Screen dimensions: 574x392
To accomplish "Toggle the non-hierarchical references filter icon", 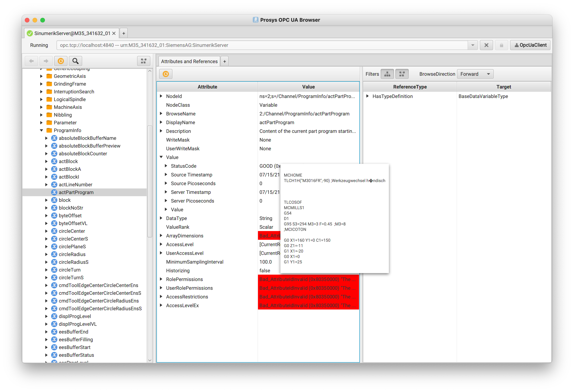I will pos(402,74).
